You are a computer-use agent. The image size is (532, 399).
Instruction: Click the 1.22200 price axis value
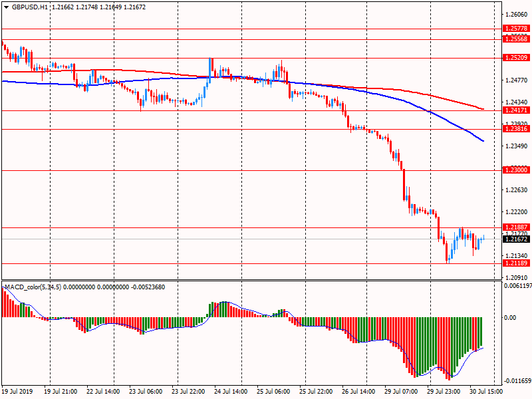(x=517, y=212)
